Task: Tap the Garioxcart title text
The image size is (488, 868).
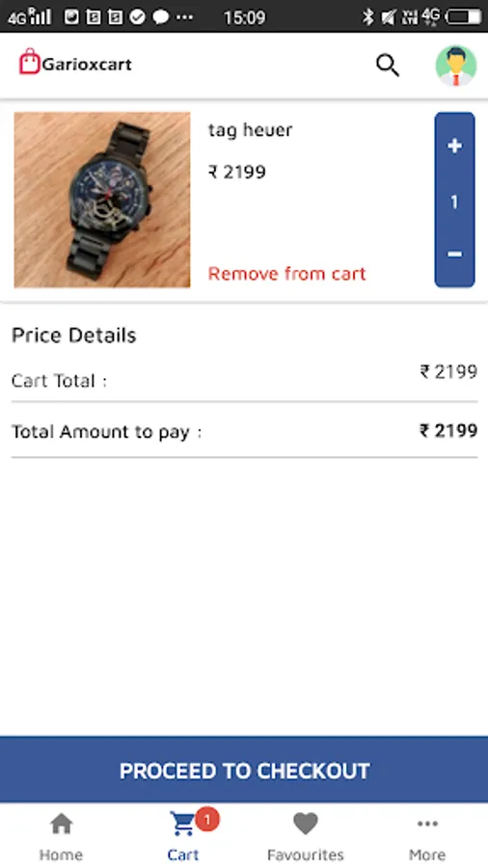Action: click(x=87, y=65)
